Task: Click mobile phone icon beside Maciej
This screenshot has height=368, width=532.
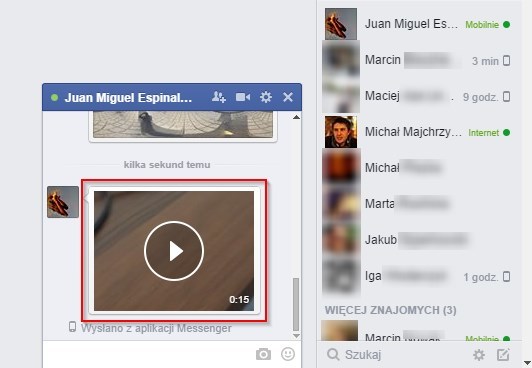Action: (x=507, y=97)
